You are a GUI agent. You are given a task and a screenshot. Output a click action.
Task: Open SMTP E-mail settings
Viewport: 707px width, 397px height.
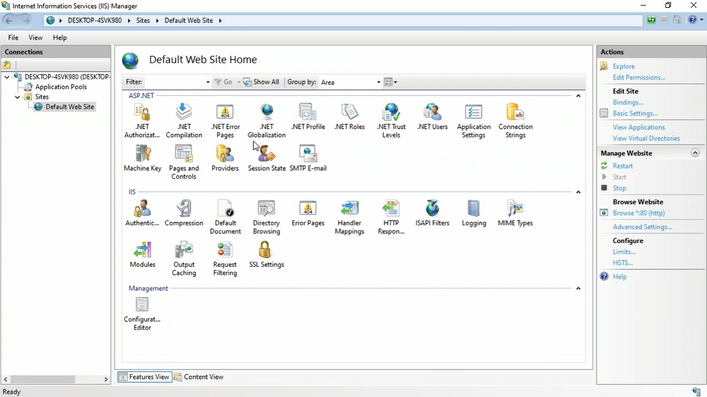point(308,158)
